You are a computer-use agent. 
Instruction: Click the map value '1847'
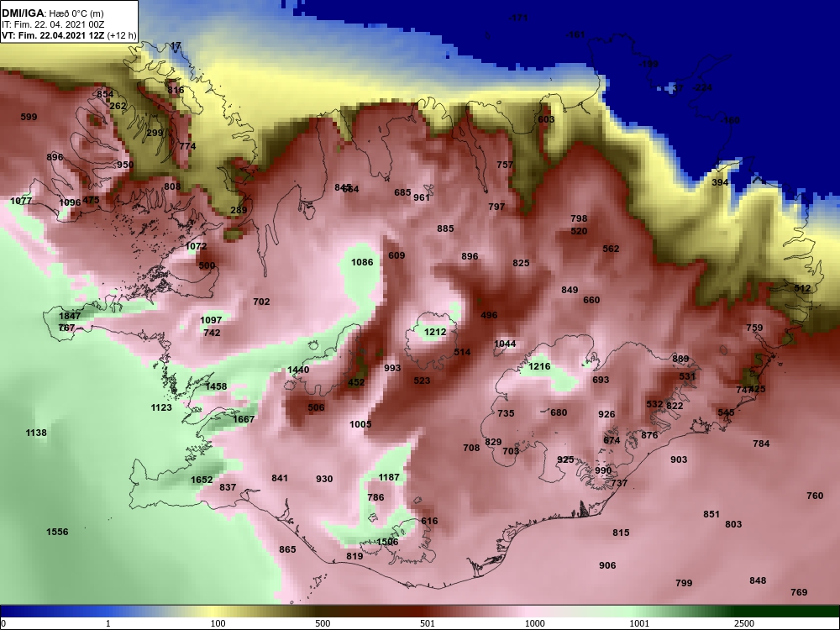pos(70,316)
